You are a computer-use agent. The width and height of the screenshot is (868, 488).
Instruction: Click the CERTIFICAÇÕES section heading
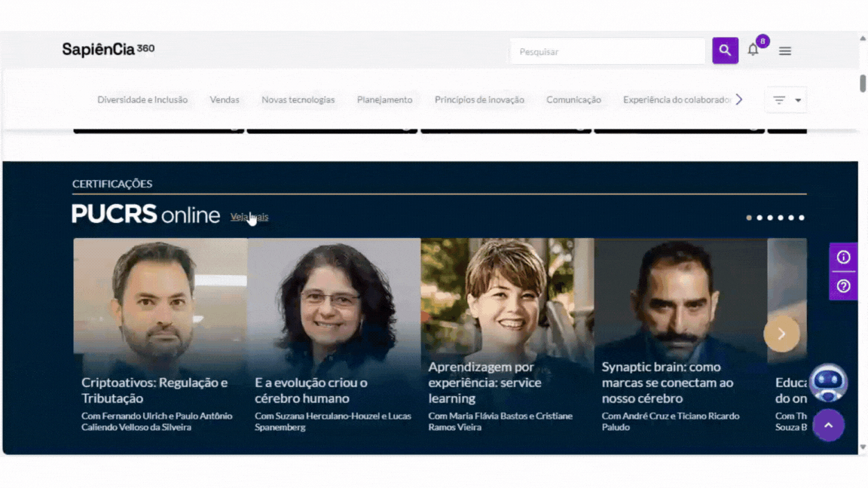[112, 184]
